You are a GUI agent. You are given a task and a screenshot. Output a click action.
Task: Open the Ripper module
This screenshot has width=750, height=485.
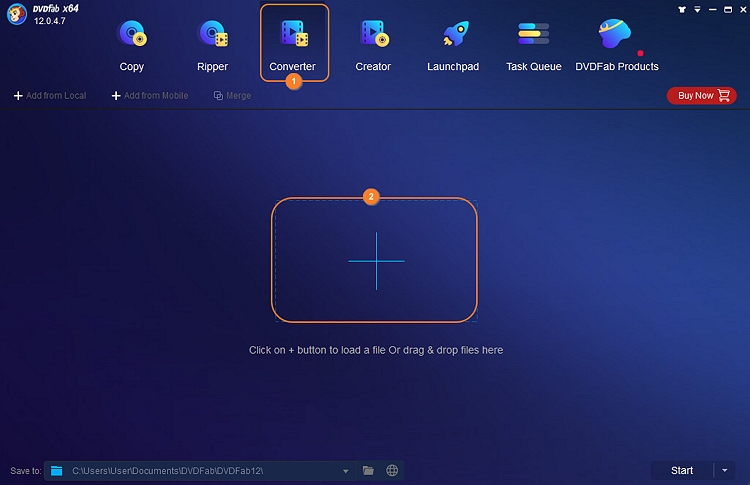point(212,45)
